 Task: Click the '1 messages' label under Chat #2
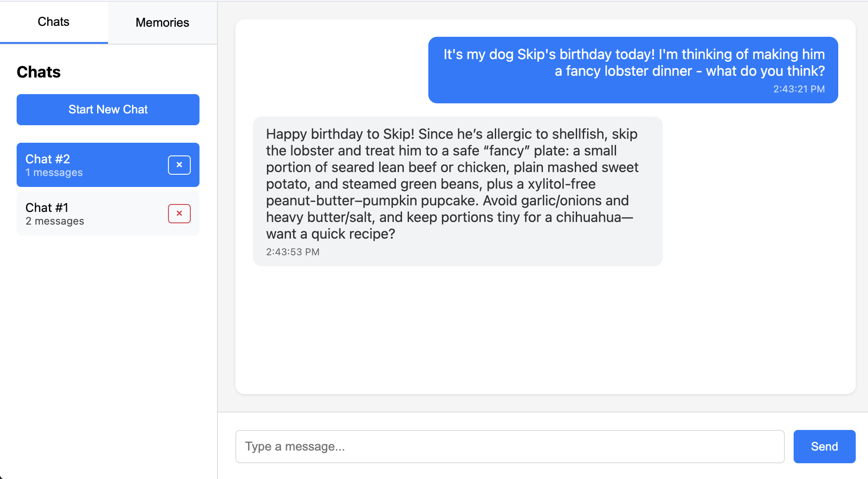(54, 173)
